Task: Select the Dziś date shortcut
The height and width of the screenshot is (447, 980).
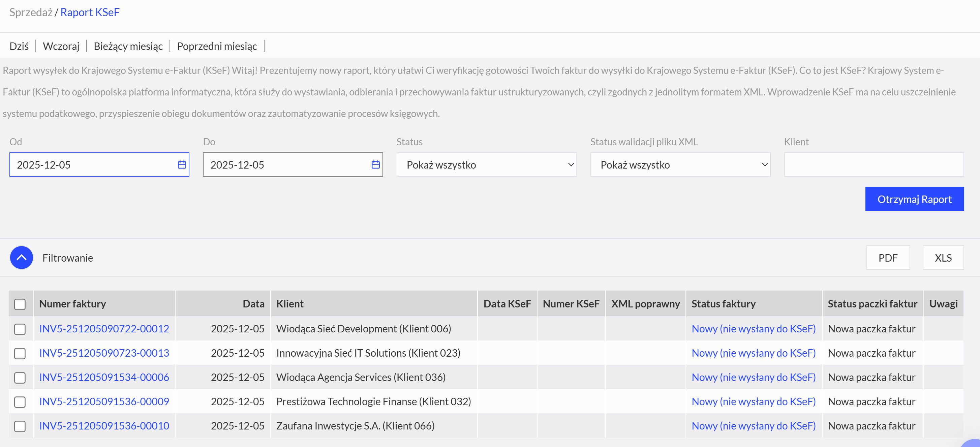Action: click(19, 46)
